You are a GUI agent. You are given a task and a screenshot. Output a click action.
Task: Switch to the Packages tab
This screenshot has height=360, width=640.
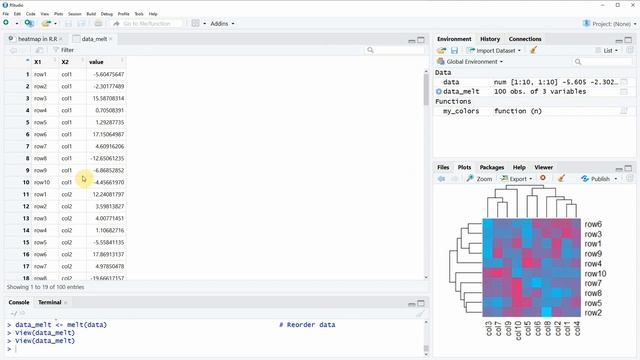point(491,167)
